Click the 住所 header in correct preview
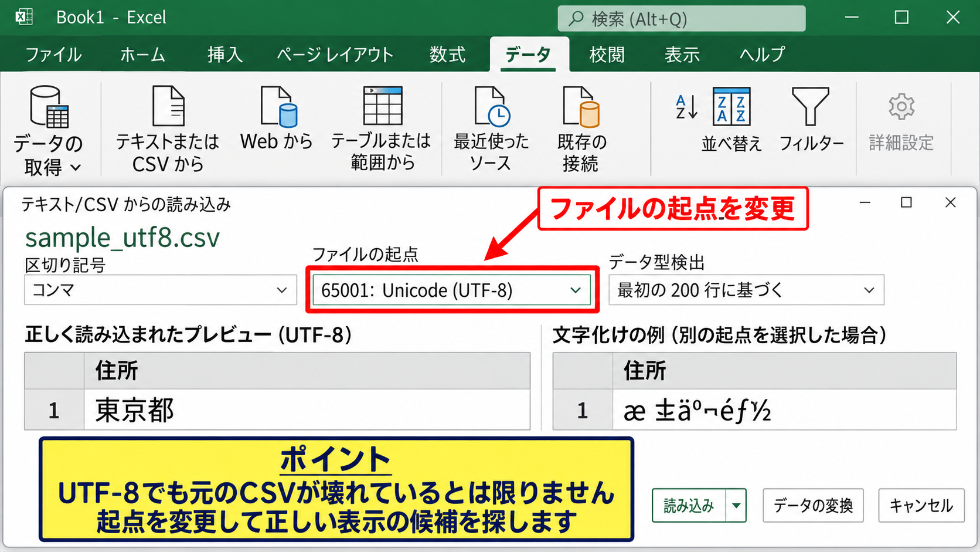The height and width of the screenshot is (552, 980). coord(307,371)
